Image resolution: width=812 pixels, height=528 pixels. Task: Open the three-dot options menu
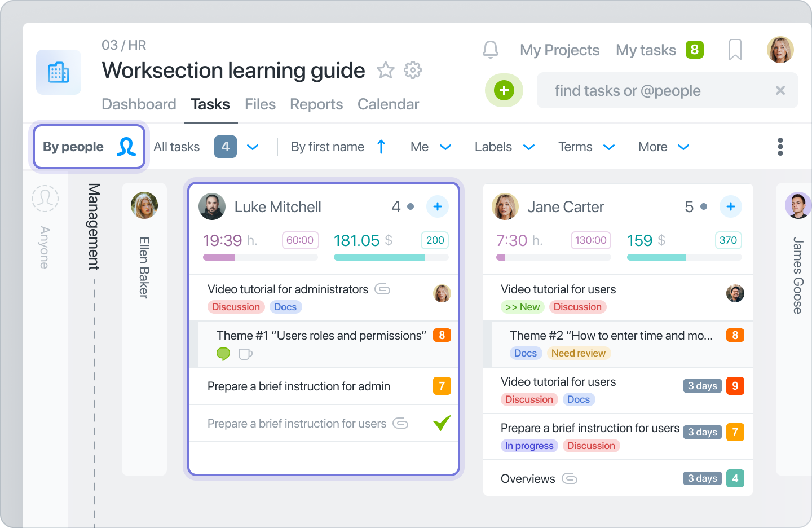click(780, 147)
